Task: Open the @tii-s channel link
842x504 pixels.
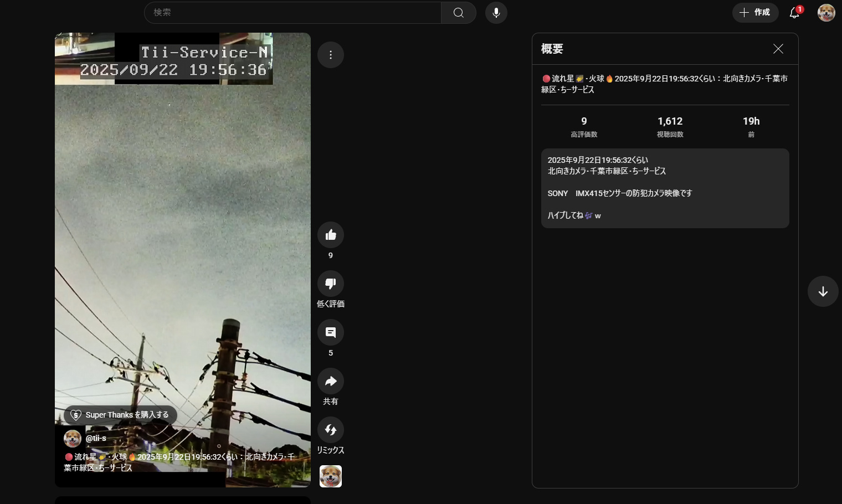Action: click(96, 438)
